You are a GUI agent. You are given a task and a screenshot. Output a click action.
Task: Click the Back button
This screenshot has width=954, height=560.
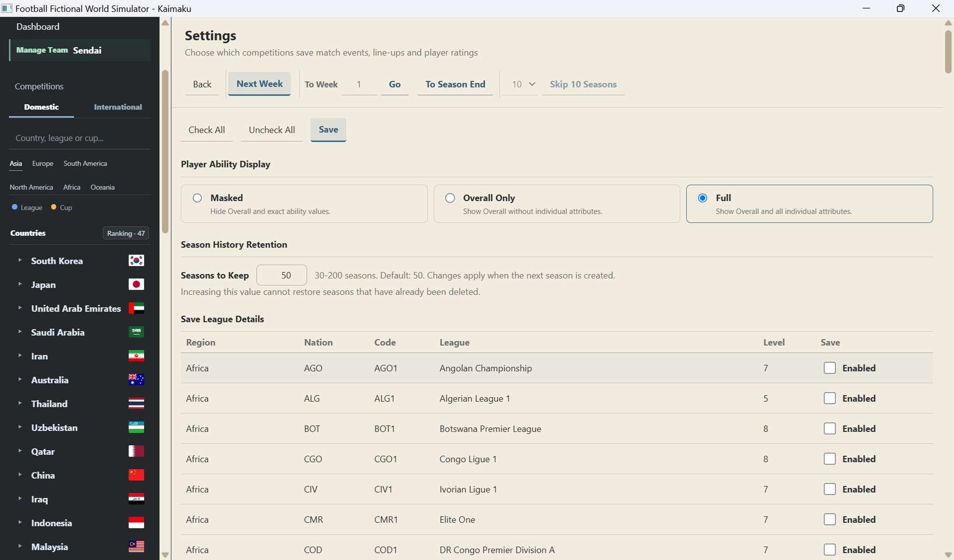click(x=202, y=84)
